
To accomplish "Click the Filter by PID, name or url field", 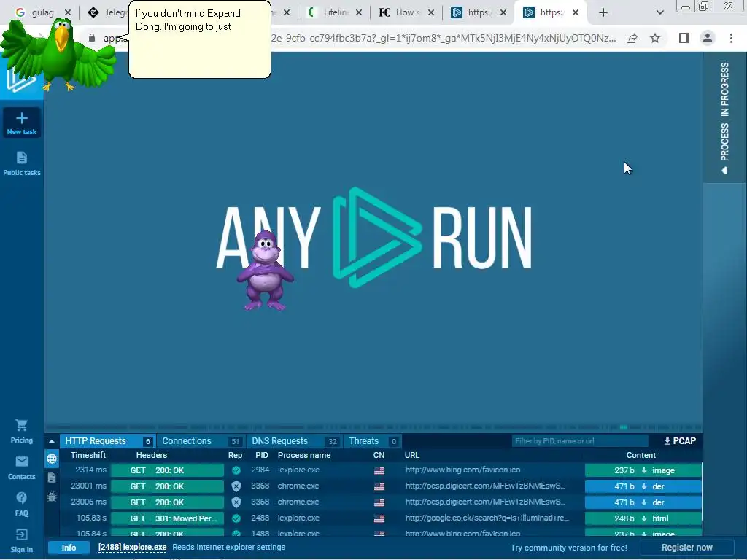I will tap(580, 441).
